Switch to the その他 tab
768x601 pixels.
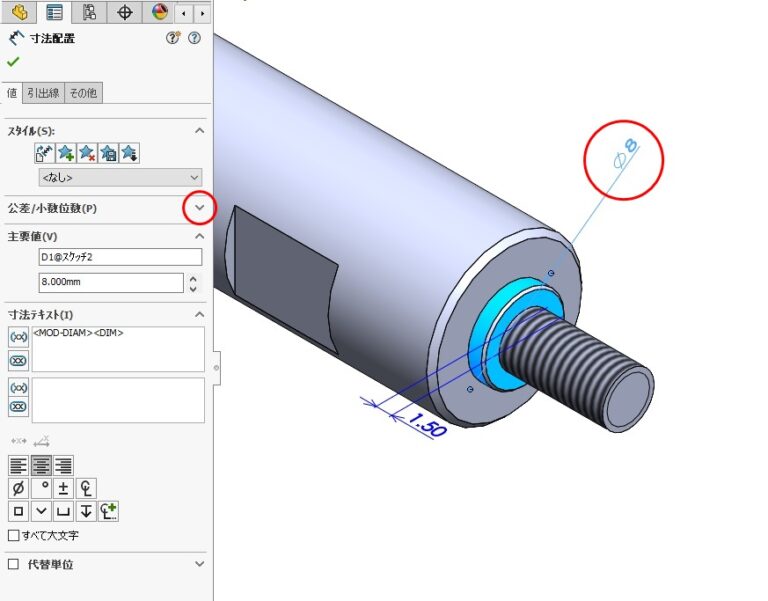point(83,93)
